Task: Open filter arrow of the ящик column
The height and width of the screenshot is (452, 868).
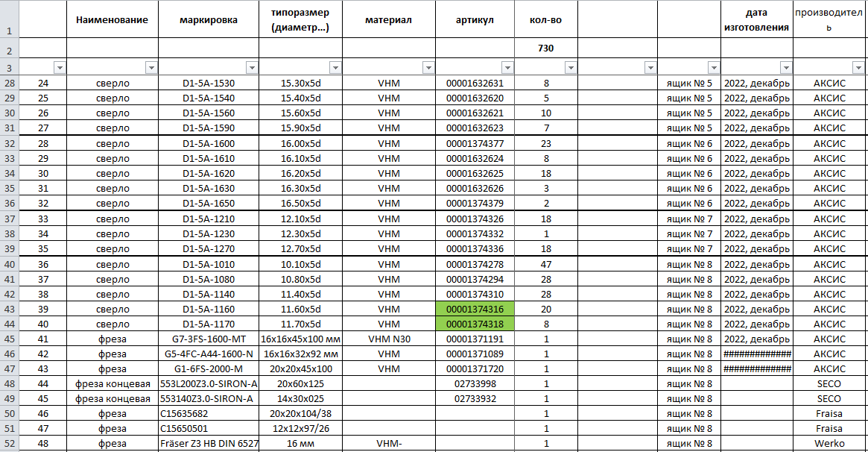Action: (x=713, y=68)
